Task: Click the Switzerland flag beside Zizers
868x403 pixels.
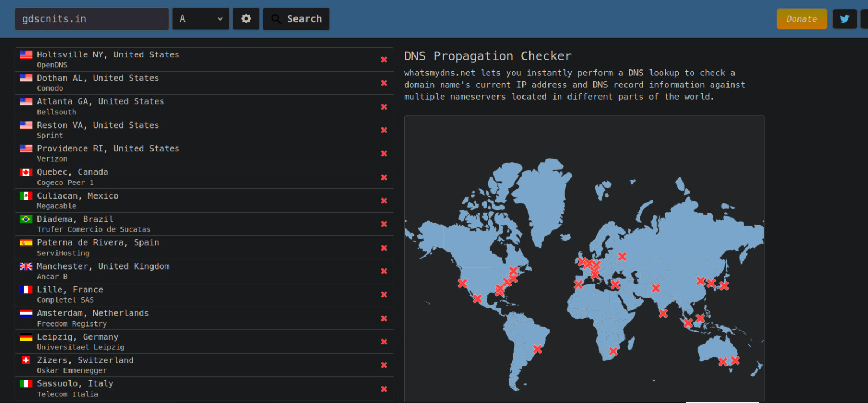Action: [26, 360]
